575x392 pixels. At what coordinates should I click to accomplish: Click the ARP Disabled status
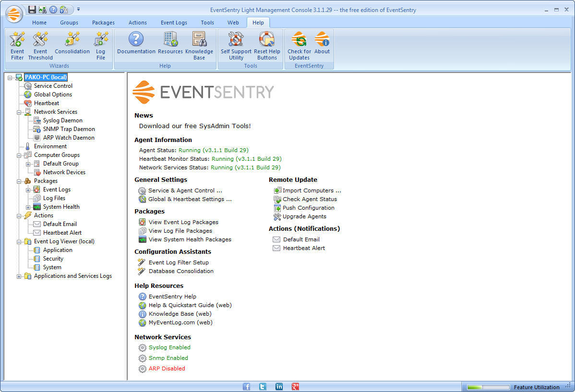point(167,368)
